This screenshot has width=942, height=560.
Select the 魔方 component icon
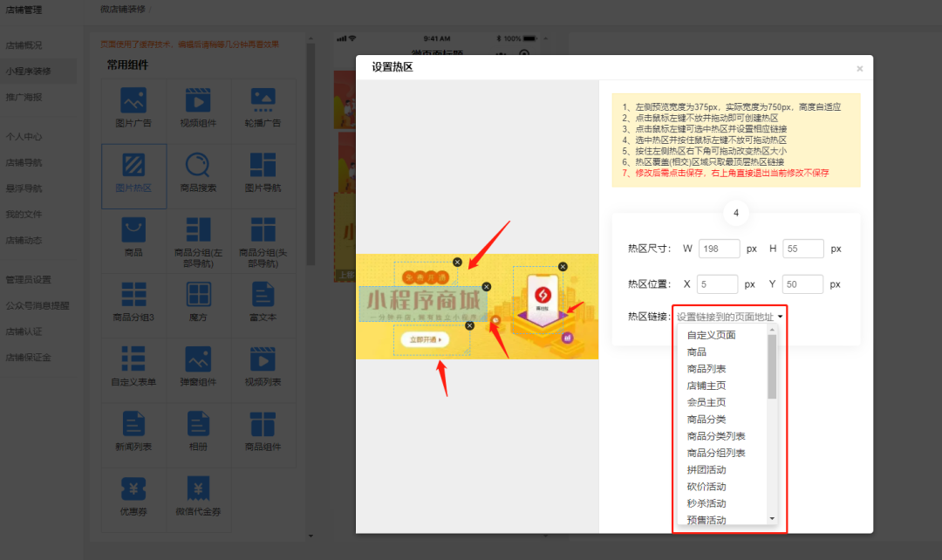pyautogui.click(x=198, y=295)
